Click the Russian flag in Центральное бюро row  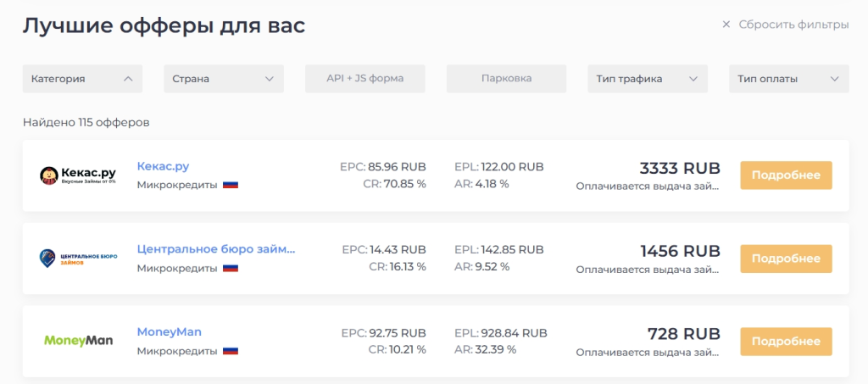(x=231, y=268)
